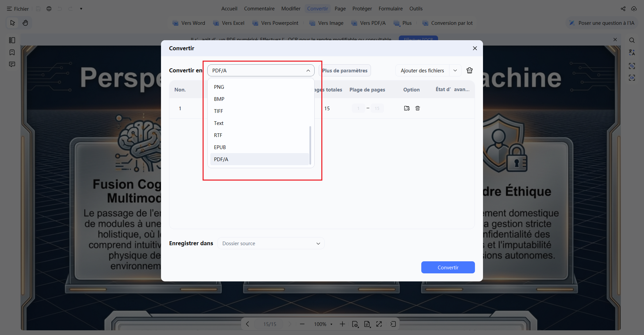This screenshot has height=335, width=644.
Task: Open the bookmarks sidebar icon
Action: click(12, 52)
